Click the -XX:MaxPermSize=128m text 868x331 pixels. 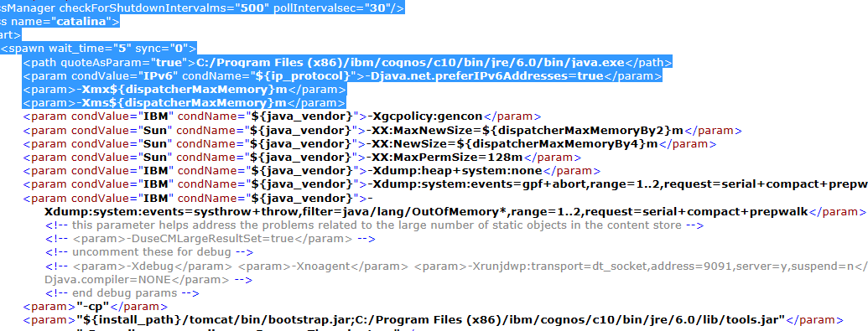445,158
